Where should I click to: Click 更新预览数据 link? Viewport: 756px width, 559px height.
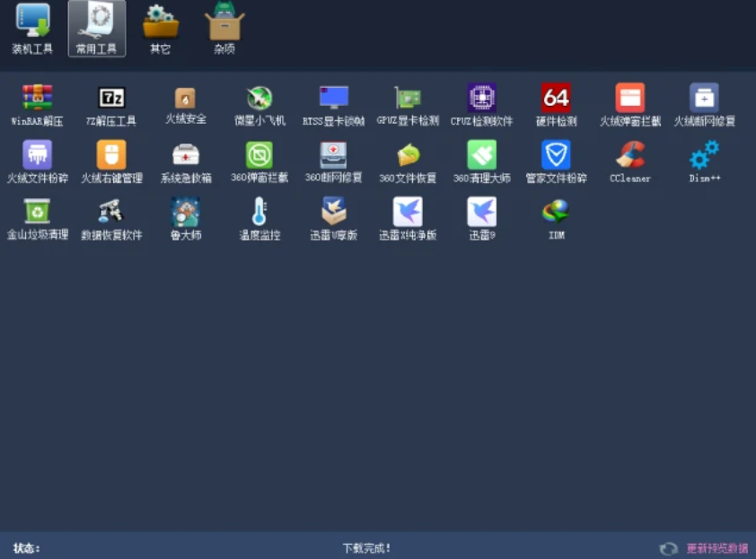(x=717, y=548)
